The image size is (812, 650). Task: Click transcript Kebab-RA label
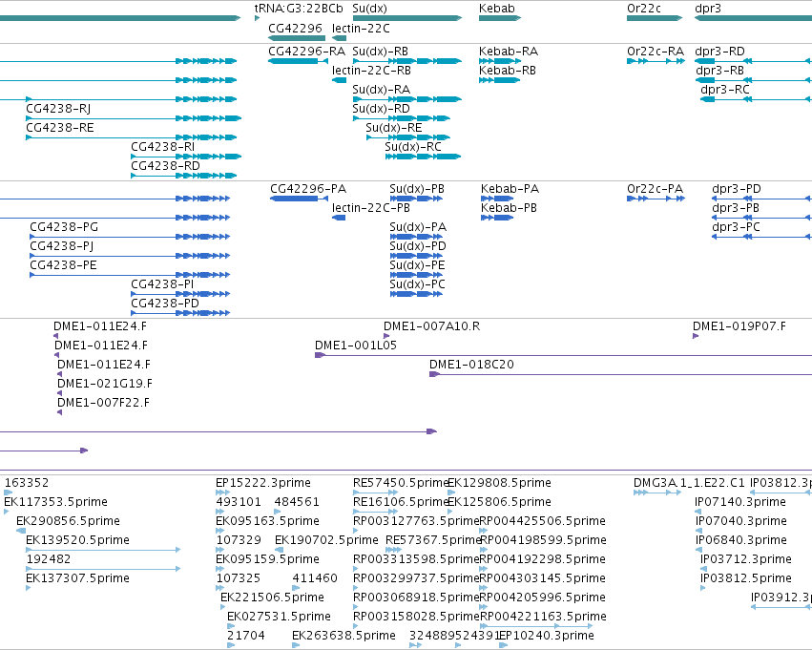(x=509, y=52)
